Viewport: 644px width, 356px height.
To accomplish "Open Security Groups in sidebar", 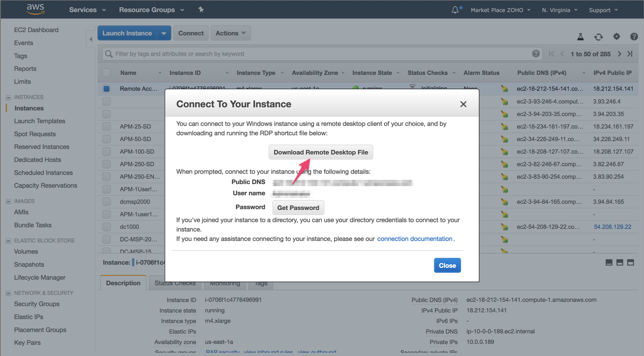I will coord(37,304).
